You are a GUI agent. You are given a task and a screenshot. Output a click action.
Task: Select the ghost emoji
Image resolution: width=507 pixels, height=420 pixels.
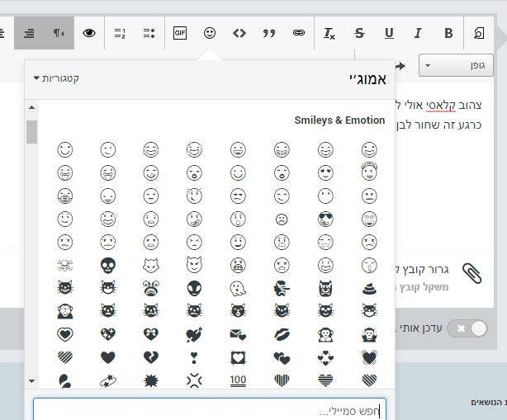(x=238, y=289)
